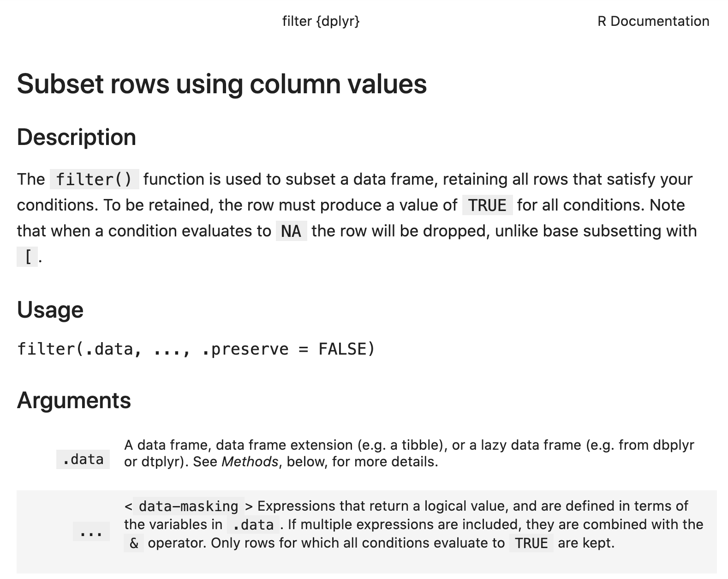Click the filter(.data, ..., .preserve = FALSE) usage line
Image resolution: width=728 pixels, height=579 pixels.
[196, 349]
